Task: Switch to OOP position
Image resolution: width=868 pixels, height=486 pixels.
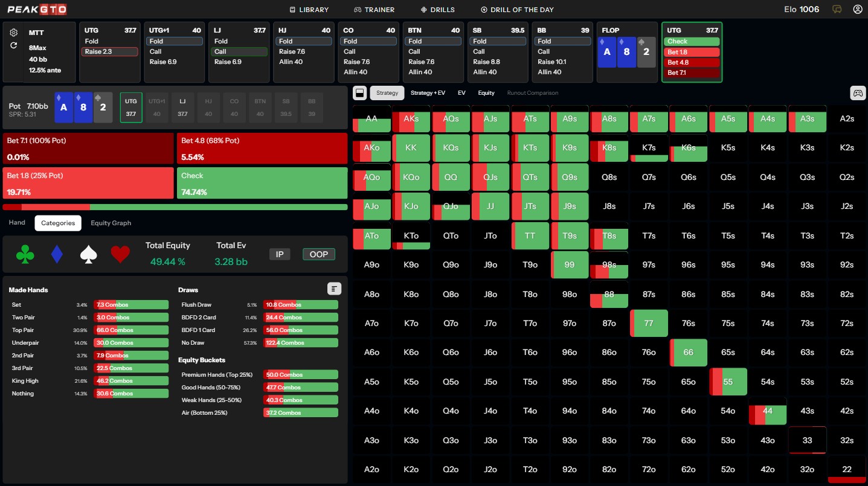Action: tap(318, 254)
